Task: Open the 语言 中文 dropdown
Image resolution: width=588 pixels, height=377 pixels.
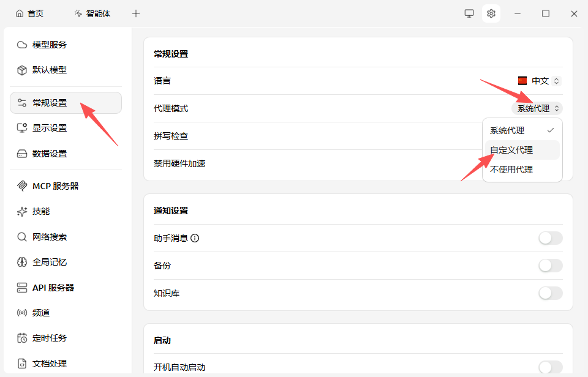Action: click(539, 81)
